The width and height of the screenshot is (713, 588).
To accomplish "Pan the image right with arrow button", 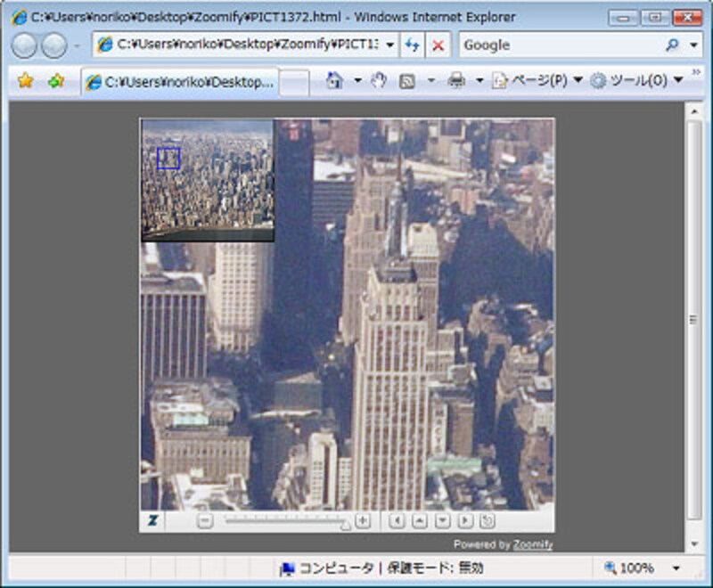I will point(465,521).
